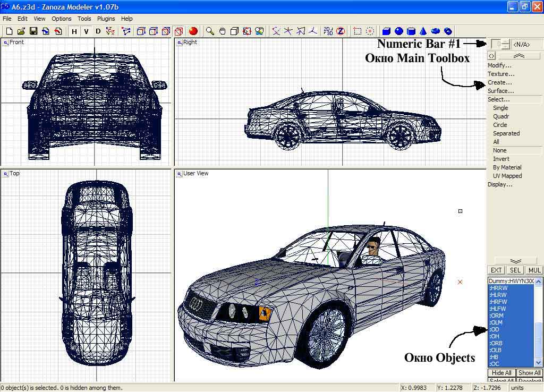Image resolution: width=544 pixels, height=392 pixels.
Task: Open the User View viewport menu icon
Action: click(179, 174)
